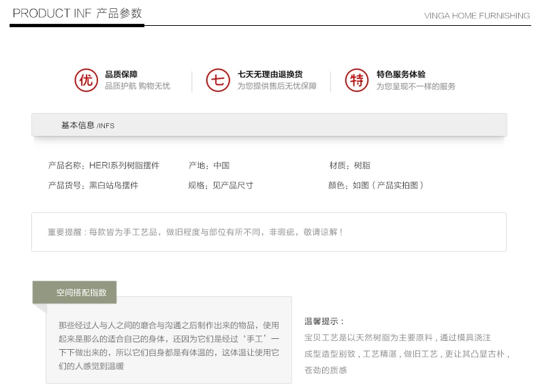This screenshot has height=392, width=538.
Task: Select the line starting 成型造型别致
Action: pos(407,354)
